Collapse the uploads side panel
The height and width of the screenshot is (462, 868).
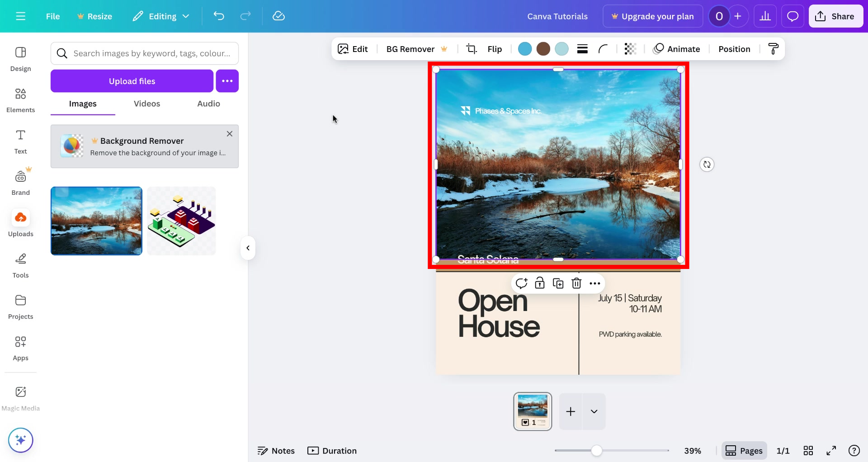pyautogui.click(x=248, y=248)
